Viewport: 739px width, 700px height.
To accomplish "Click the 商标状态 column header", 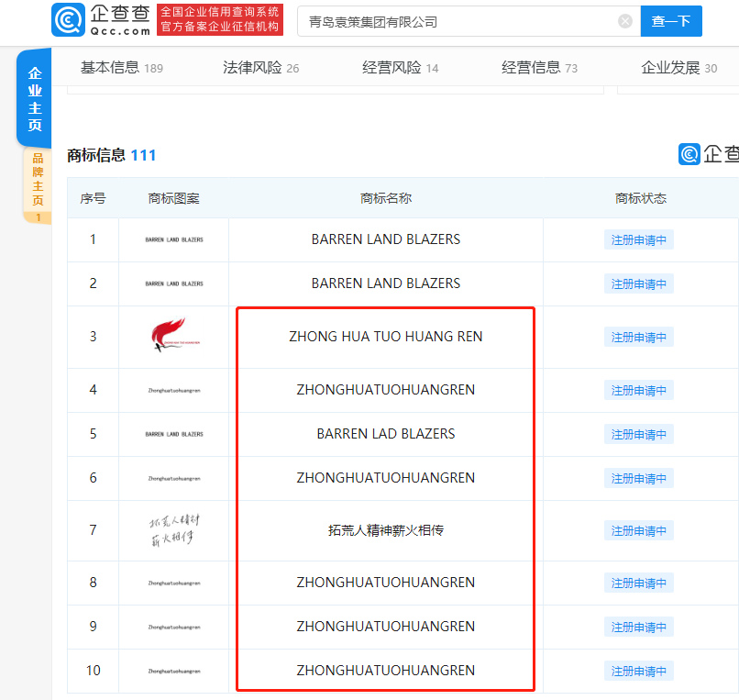I will (x=641, y=198).
